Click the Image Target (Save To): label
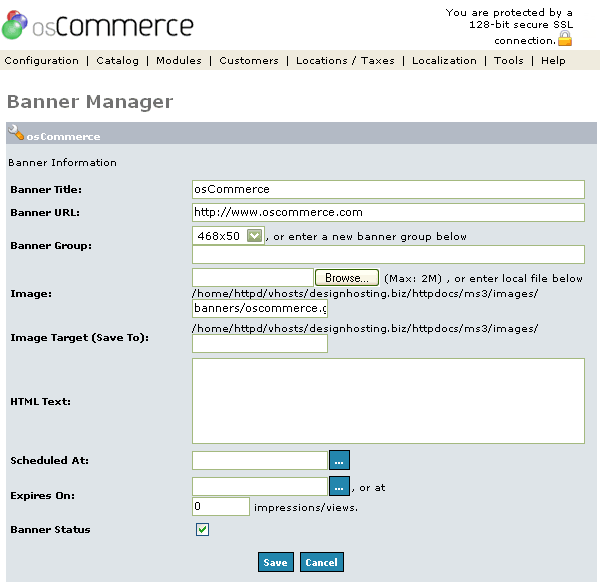The height and width of the screenshot is (582, 600). tap(80, 338)
